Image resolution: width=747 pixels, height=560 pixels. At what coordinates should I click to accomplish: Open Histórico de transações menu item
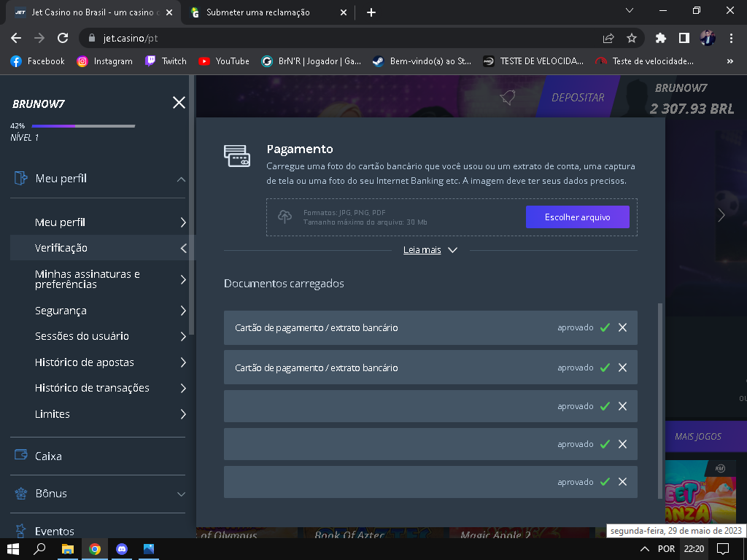92,388
